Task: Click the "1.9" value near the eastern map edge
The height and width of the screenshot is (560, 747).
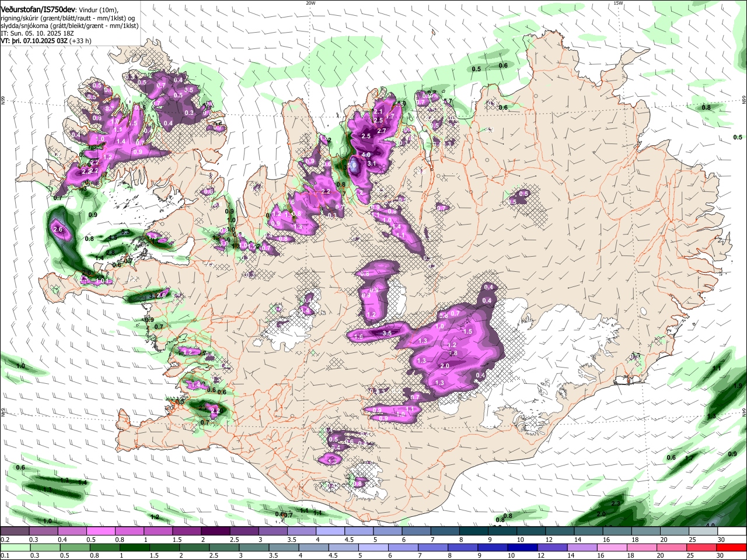Action: (738, 386)
